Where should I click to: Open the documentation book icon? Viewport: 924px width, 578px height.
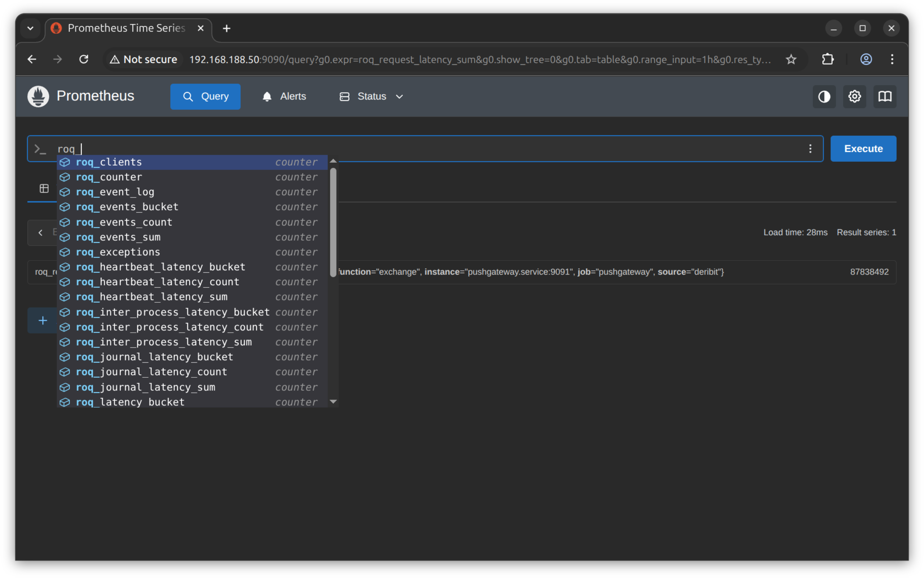tap(885, 97)
